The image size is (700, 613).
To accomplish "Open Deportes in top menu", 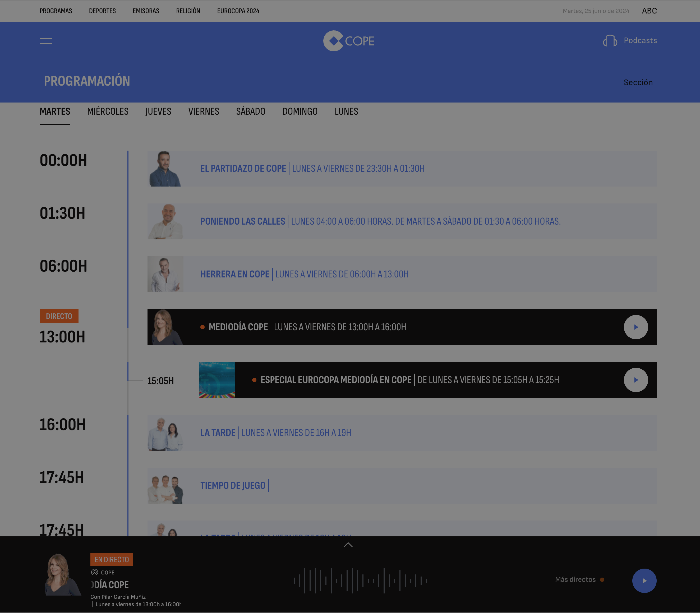I will point(102,11).
